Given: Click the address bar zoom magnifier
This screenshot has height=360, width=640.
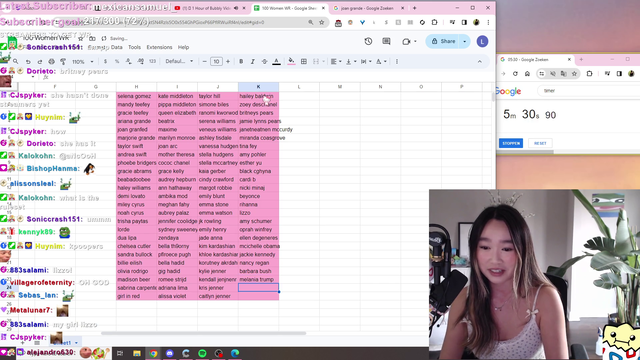Looking at the screenshot, I should [x=311, y=22].
